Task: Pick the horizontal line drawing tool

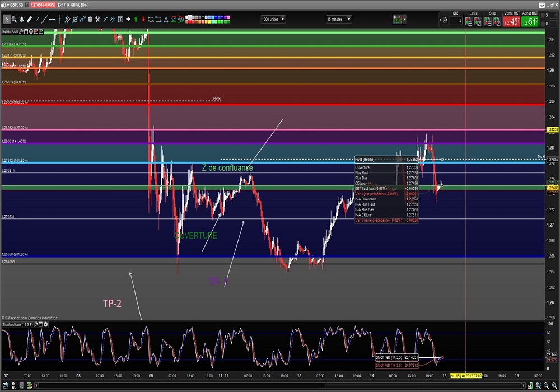Action: pos(52,19)
